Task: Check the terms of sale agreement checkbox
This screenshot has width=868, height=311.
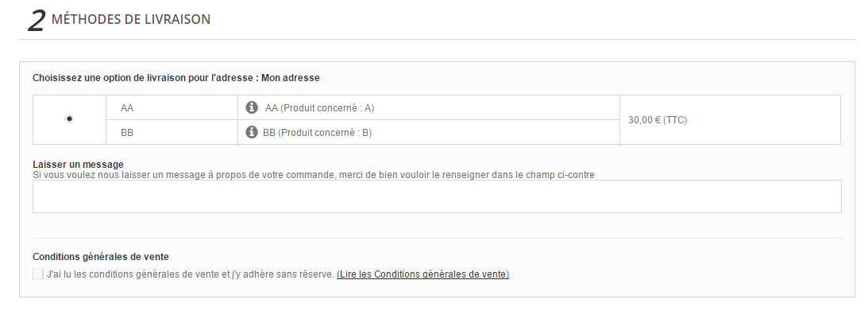Action: click(x=37, y=274)
